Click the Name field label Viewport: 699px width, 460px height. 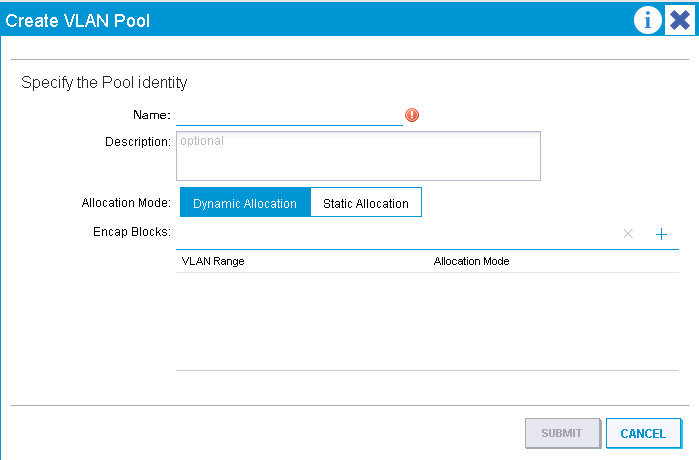coord(152,115)
